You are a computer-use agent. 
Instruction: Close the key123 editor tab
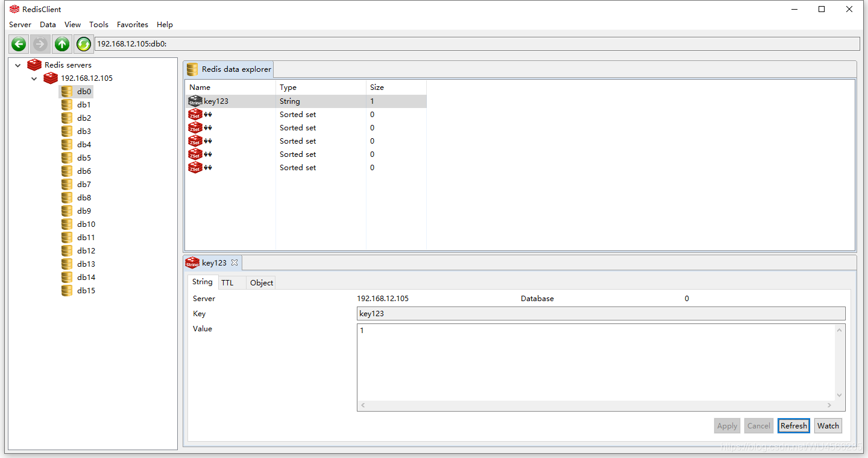pos(234,262)
